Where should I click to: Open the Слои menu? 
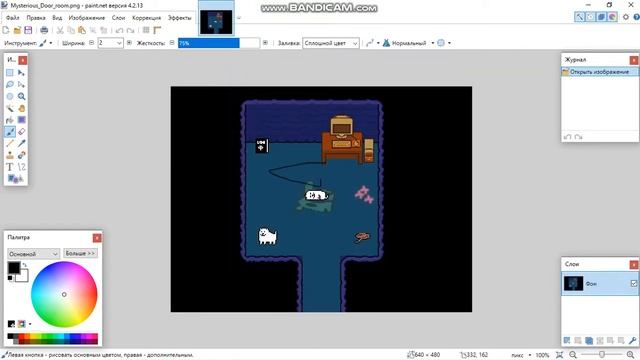tap(118, 18)
